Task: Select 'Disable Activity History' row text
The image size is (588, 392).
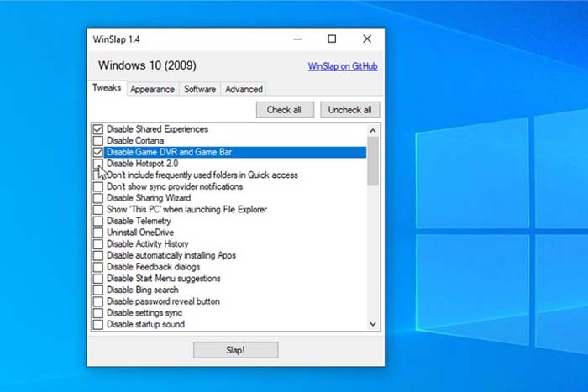Action: click(x=148, y=244)
